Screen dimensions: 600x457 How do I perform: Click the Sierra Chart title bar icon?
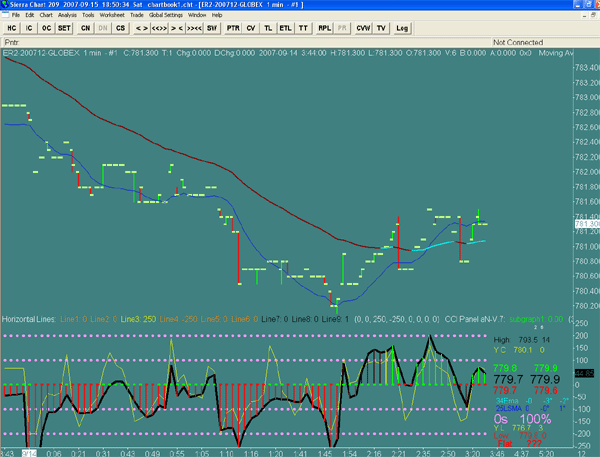click(x=5, y=5)
